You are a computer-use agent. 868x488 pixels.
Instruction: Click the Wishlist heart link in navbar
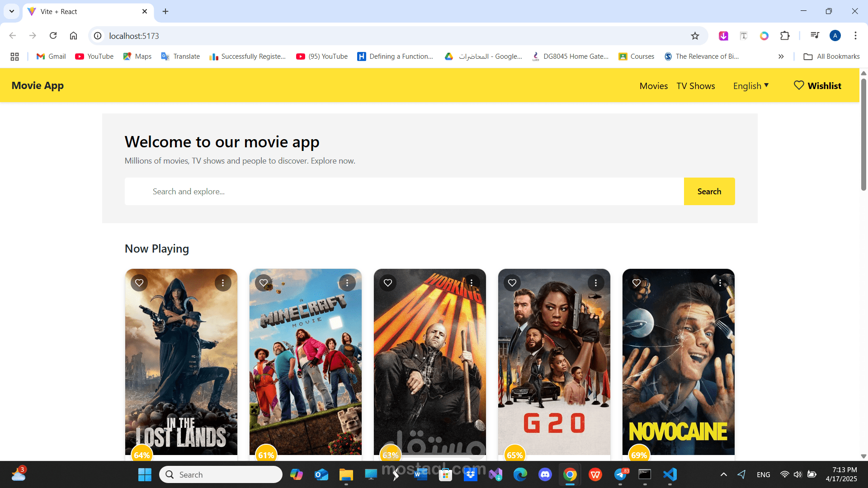coord(817,86)
